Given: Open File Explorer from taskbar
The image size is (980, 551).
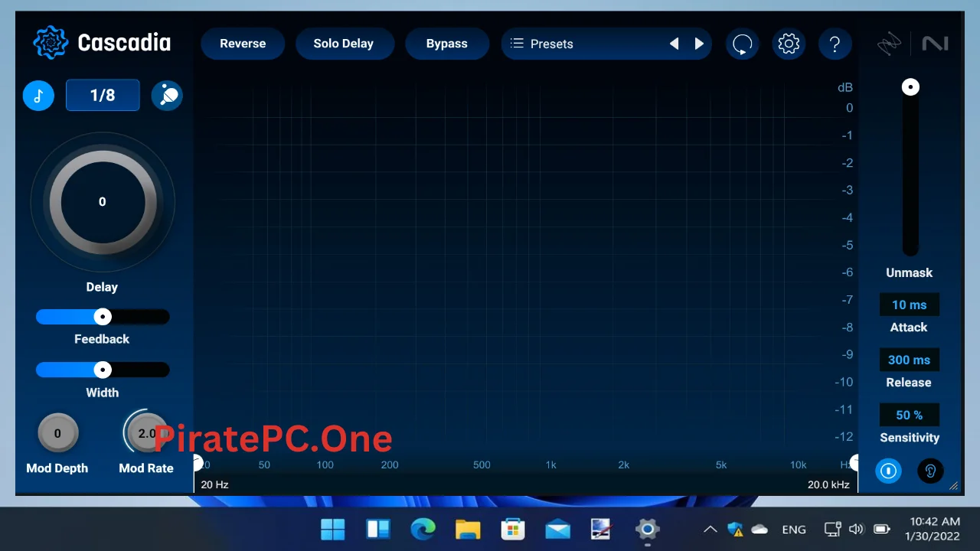Looking at the screenshot, I should pos(468,529).
